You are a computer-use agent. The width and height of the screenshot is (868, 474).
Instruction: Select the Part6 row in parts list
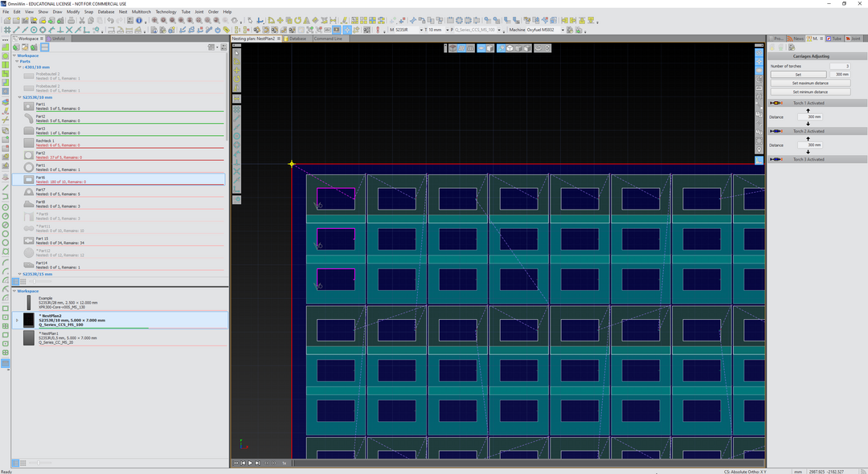coord(118,179)
